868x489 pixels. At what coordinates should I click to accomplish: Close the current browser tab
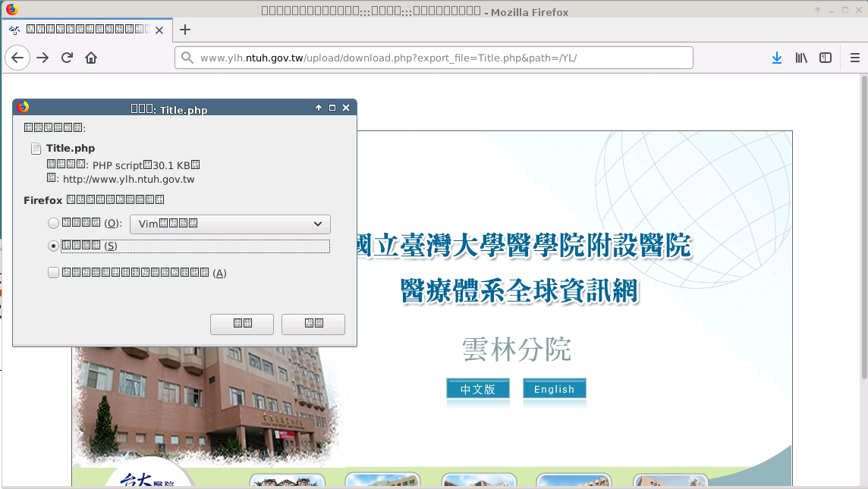click(x=159, y=30)
